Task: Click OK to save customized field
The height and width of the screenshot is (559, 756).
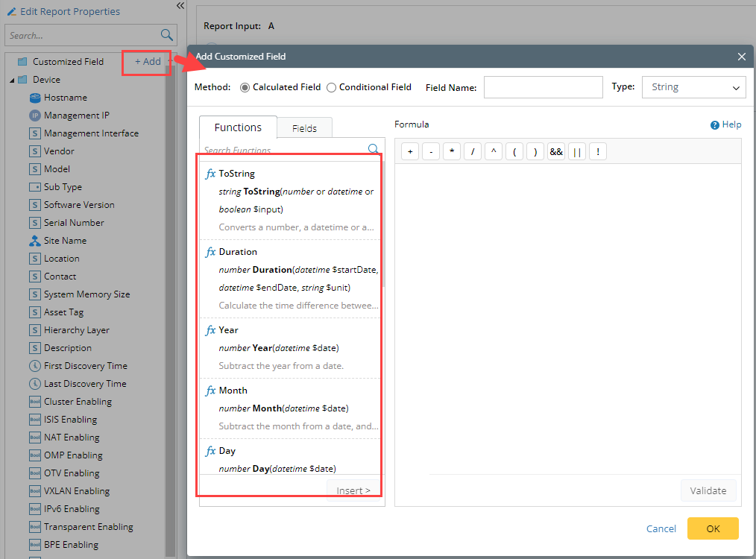Action: pyautogui.click(x=713, y=528)
